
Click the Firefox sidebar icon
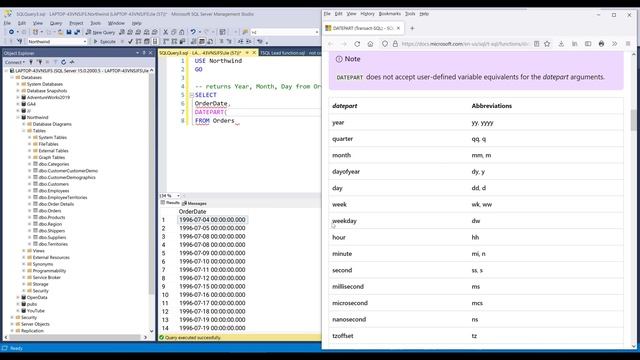(x=588, y=44)
